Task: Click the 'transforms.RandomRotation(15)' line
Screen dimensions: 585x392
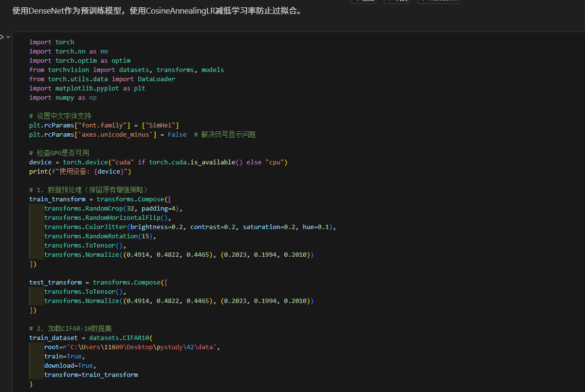Action: (100, 236)
